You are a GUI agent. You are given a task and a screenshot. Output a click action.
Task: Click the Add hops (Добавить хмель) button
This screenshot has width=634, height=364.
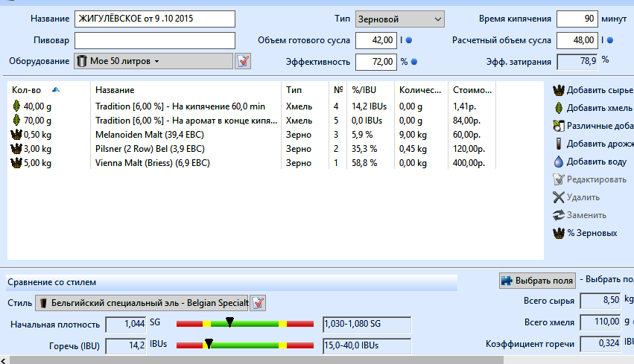(x=592, y=108)
